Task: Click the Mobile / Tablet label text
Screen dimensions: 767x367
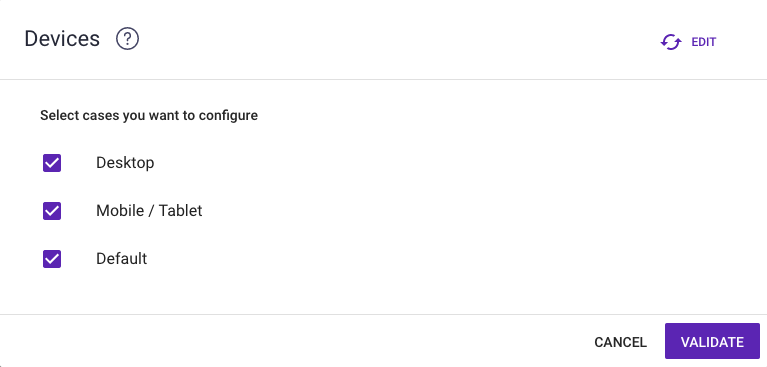Action: tap(149, 210)
